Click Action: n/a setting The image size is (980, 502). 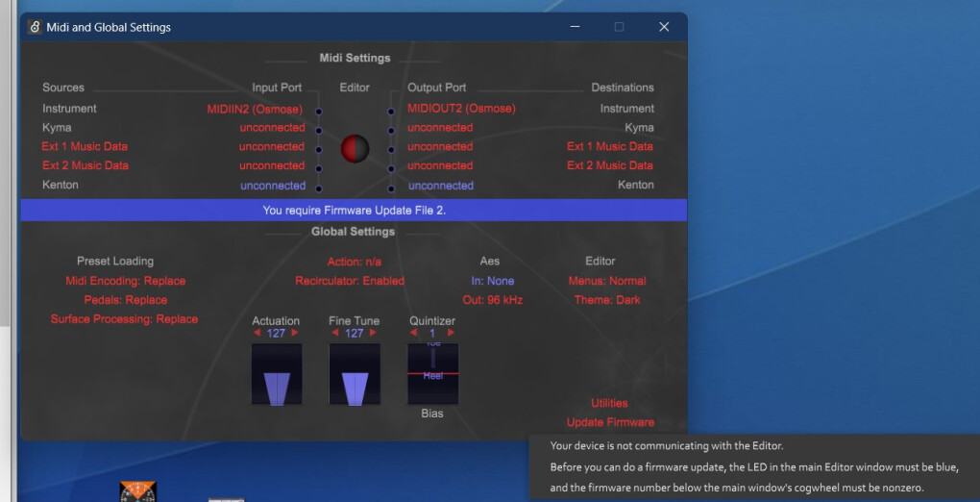[x=355, y=262]
